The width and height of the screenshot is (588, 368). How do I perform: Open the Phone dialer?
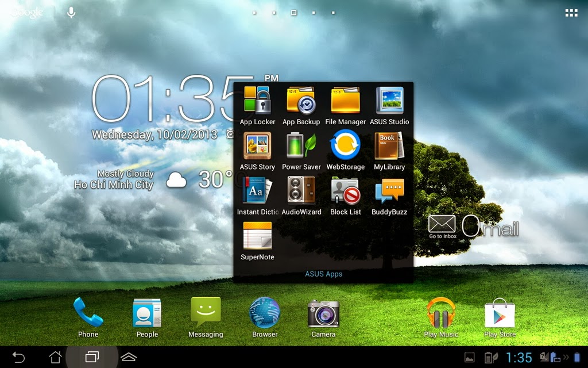tap(88, 312)
